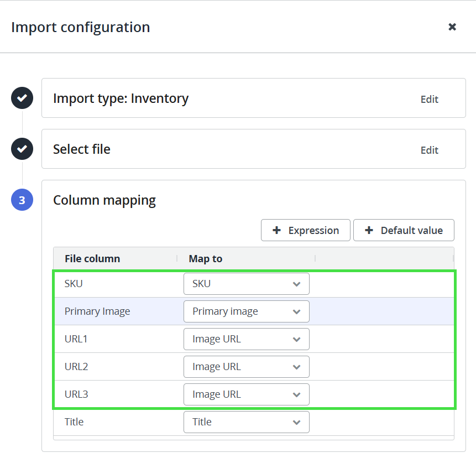The width and height of the screenshot is (476, 463).
Task: Click the Select file completed checkmark icon
Action: point(22,149)
